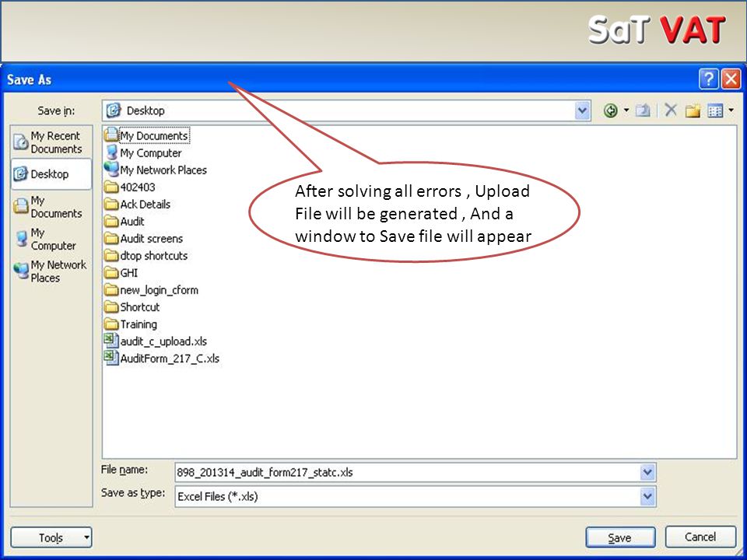
Task: Open the Back button history arrow
Action: pyautogui.click(x=626, y=111)
